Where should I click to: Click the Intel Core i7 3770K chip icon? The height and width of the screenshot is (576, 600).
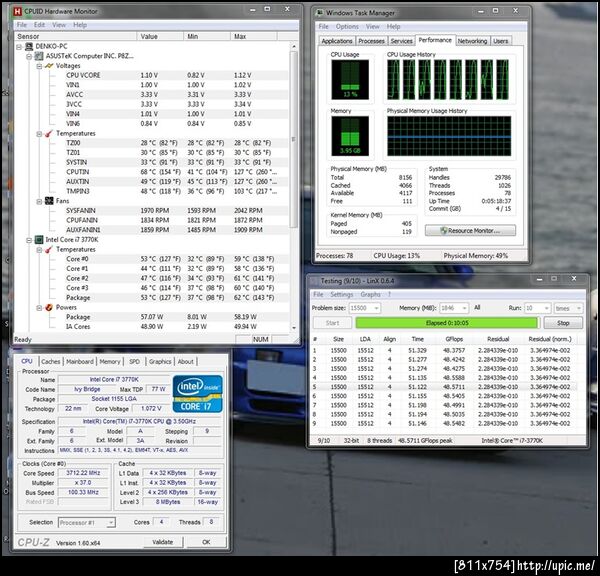(39, 240)
